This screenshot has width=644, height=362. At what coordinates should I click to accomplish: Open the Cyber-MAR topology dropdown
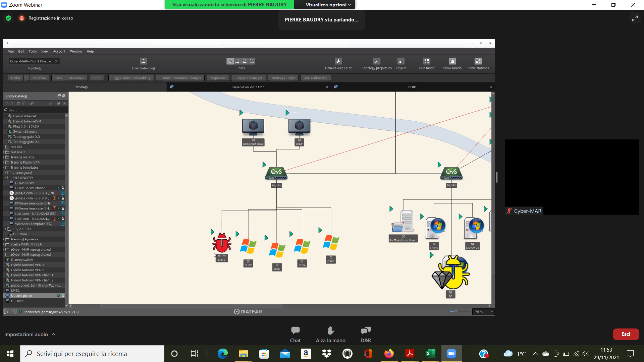point(34,61)
